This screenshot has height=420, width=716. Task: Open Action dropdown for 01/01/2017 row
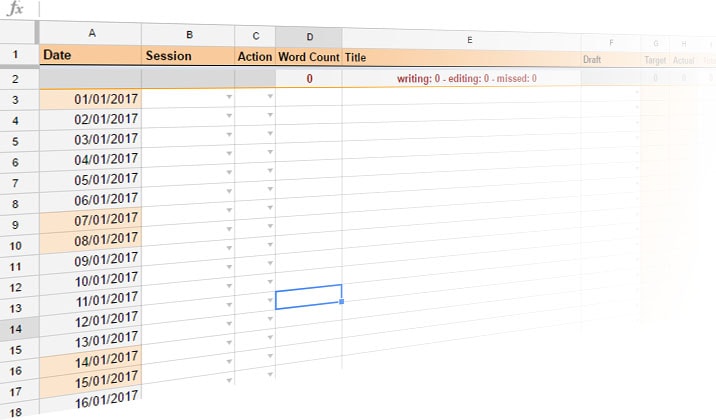pyautogui.click(x=270, y=96)
